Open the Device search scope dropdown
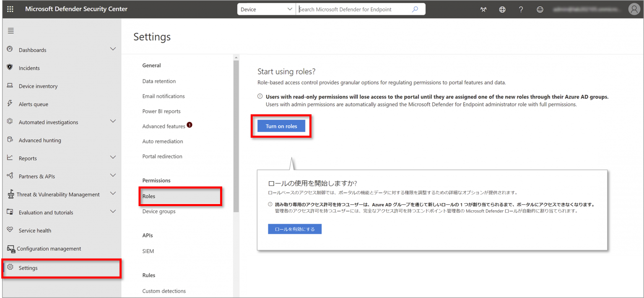The width and height of the screenshot is (644, 298). pos(266,8)
